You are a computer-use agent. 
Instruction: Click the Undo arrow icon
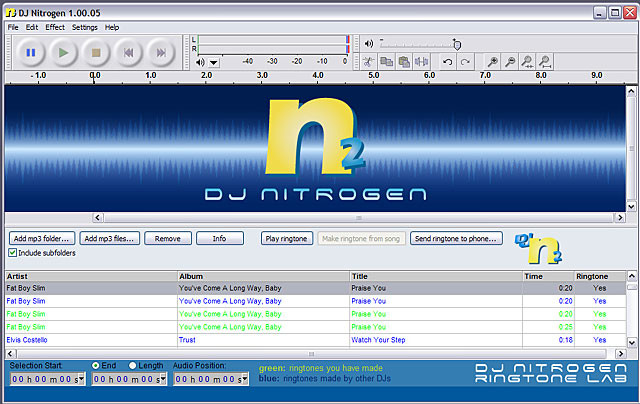pos(448,62)
